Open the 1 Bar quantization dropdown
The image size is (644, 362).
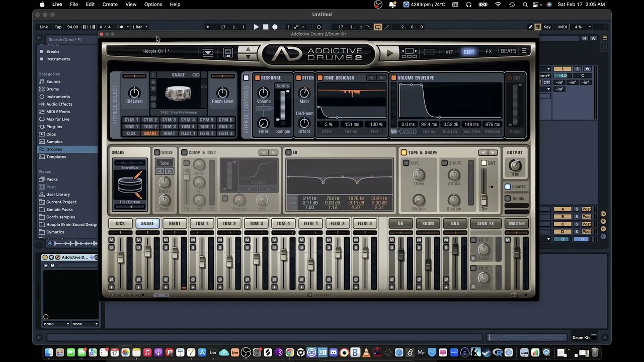pos(139,27)
